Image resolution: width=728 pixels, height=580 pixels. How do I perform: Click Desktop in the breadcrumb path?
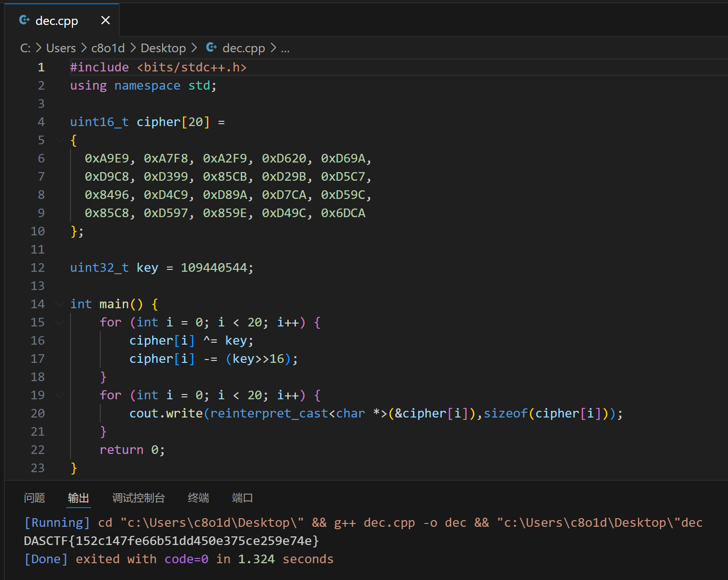pyautogui.click(x=163, y=47)
